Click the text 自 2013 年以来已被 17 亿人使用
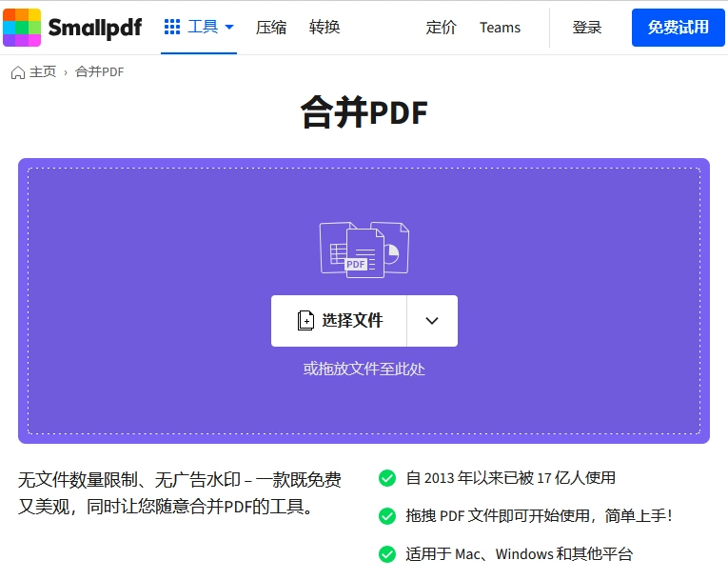The height and width of the screenshot is (580, 728). pyautogui.click(x=511, y=478)
